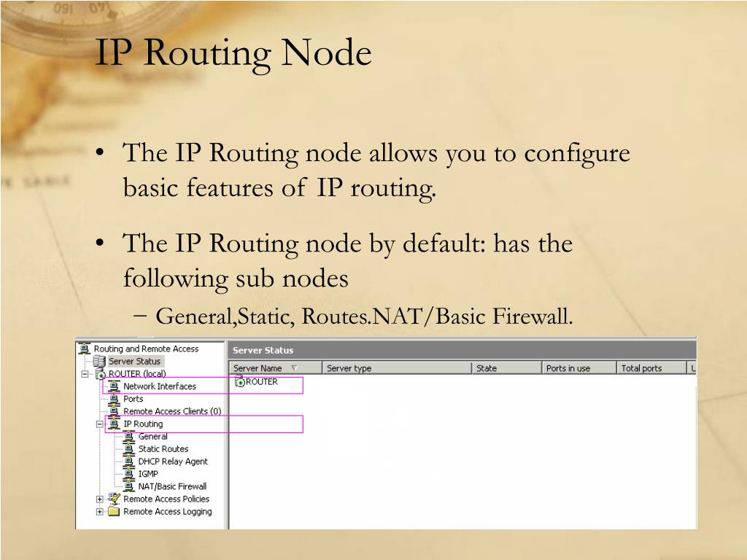This screenshot has height=560, width=747.
Task: Open the General subnode
Action: (x=153, y=436)
